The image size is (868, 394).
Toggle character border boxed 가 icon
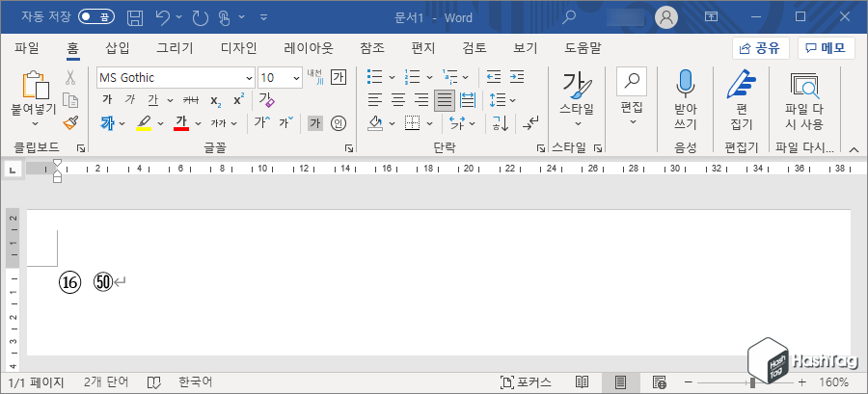339,77
